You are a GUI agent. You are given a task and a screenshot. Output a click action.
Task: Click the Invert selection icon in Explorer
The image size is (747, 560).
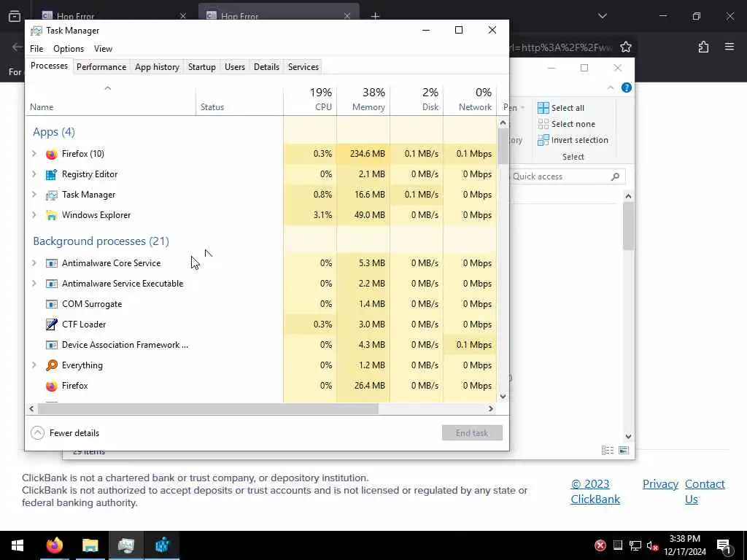tap(543, 140)
